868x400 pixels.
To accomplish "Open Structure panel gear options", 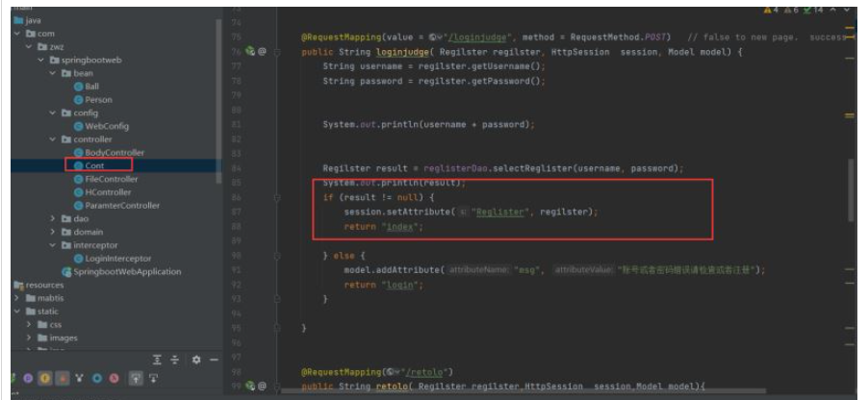I will point(196,361).
